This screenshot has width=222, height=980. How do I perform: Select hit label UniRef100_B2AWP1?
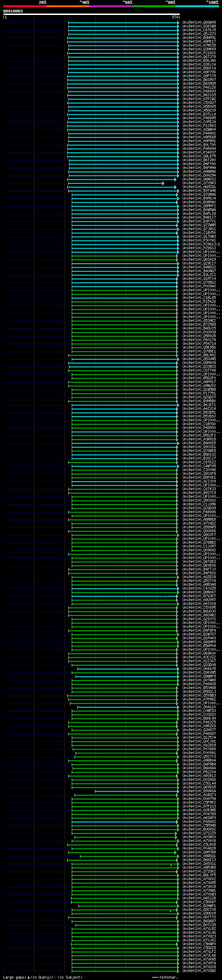coord(199,906)
